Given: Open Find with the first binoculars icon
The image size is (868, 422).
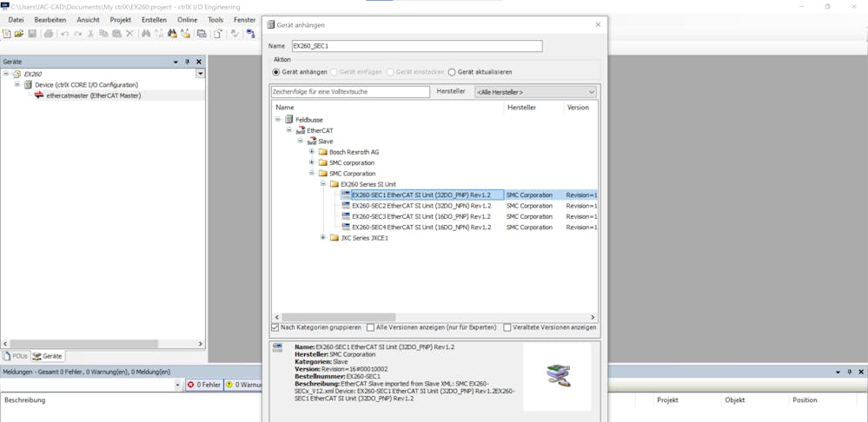Looking at the screenshot, I should (x=146, y=34).
